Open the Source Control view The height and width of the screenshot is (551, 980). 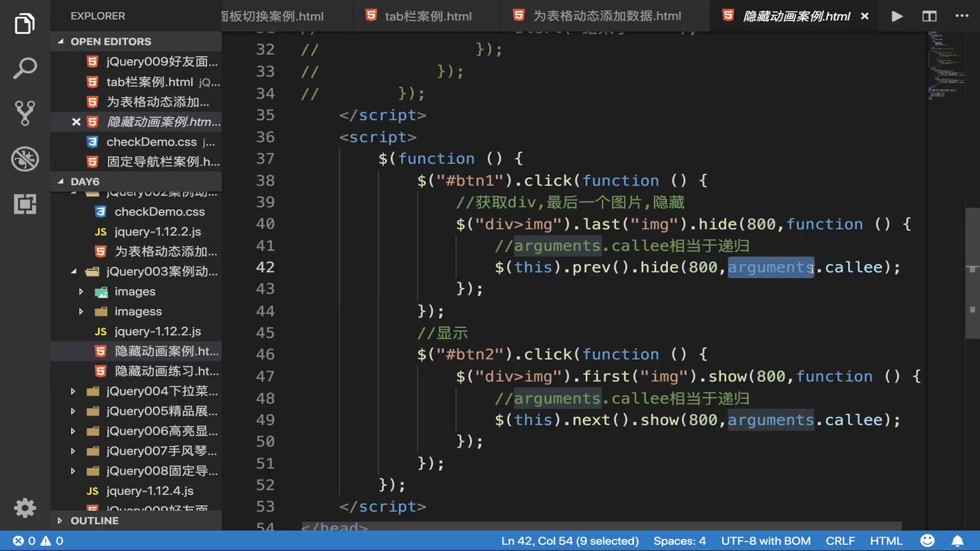(24, 113)
